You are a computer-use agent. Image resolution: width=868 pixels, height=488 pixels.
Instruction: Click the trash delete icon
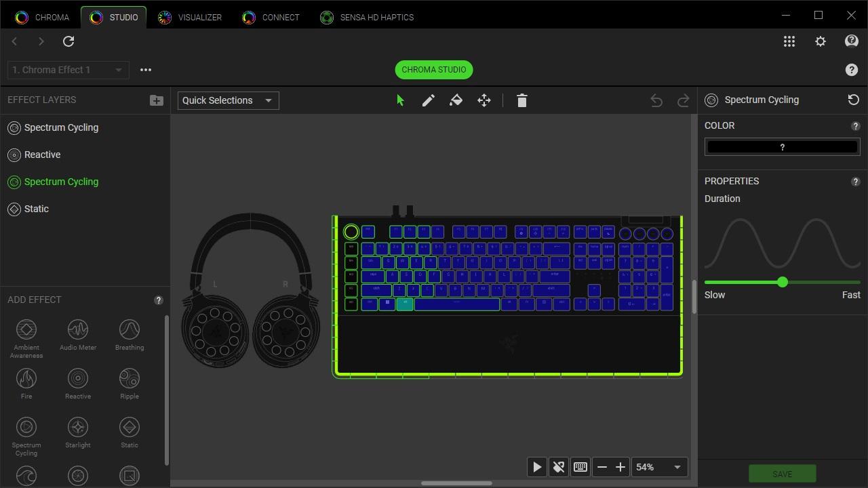coord(521,100)
